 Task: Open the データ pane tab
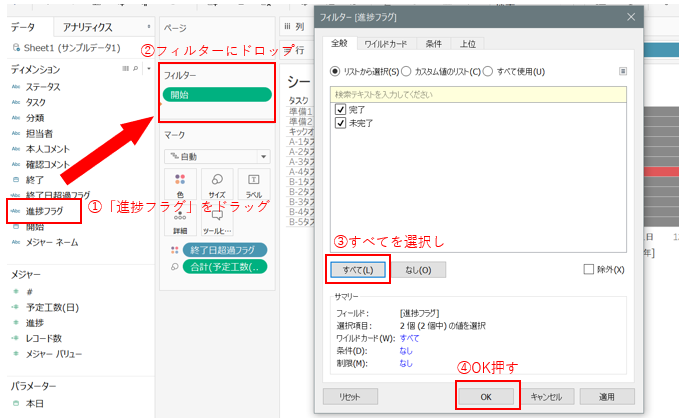tap(23, 28)
